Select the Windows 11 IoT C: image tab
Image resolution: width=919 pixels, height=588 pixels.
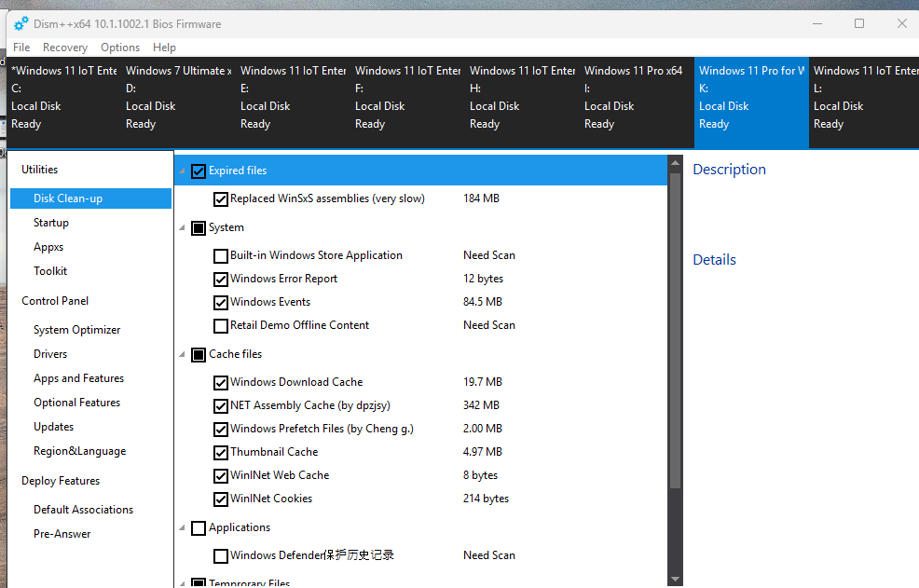(x=64, y=103)
